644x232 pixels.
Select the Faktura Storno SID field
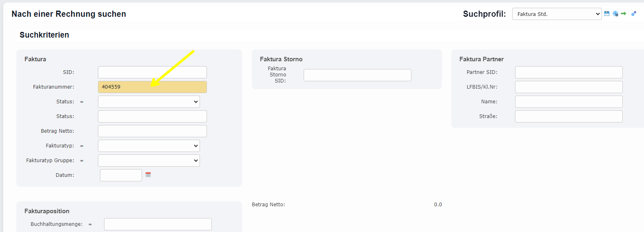[357, 75]
